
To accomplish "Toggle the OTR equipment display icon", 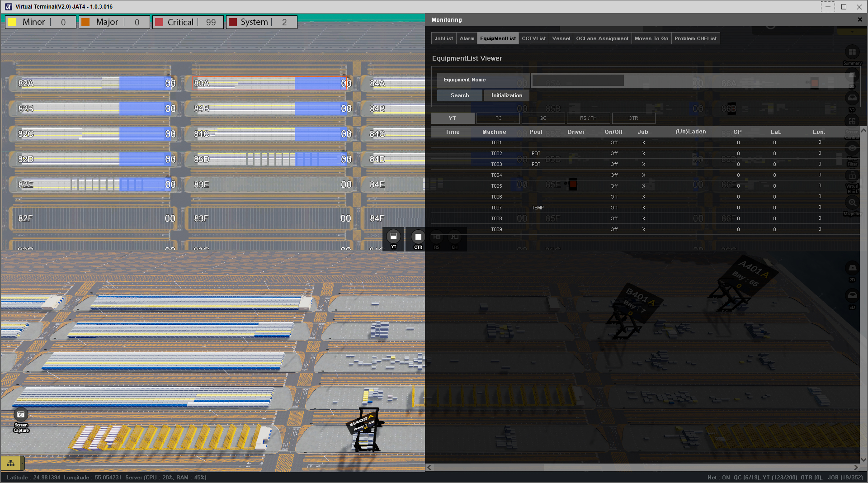I will 418,237.
